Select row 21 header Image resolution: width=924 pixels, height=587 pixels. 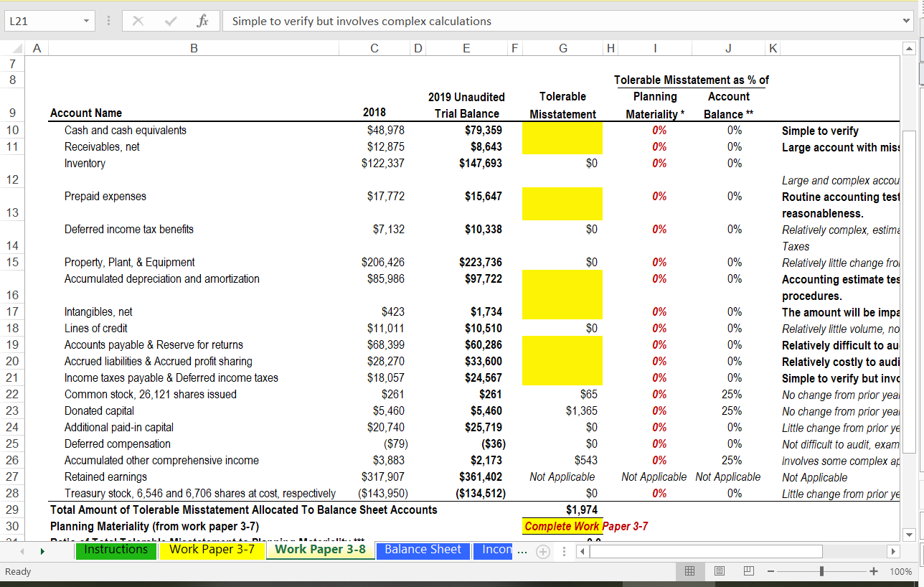pyautogui.click(x=12, y=377)
